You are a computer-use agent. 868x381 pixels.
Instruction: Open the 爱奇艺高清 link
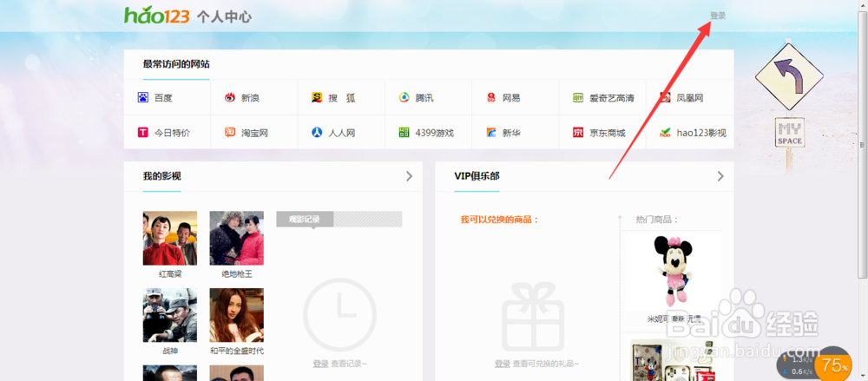612,98
